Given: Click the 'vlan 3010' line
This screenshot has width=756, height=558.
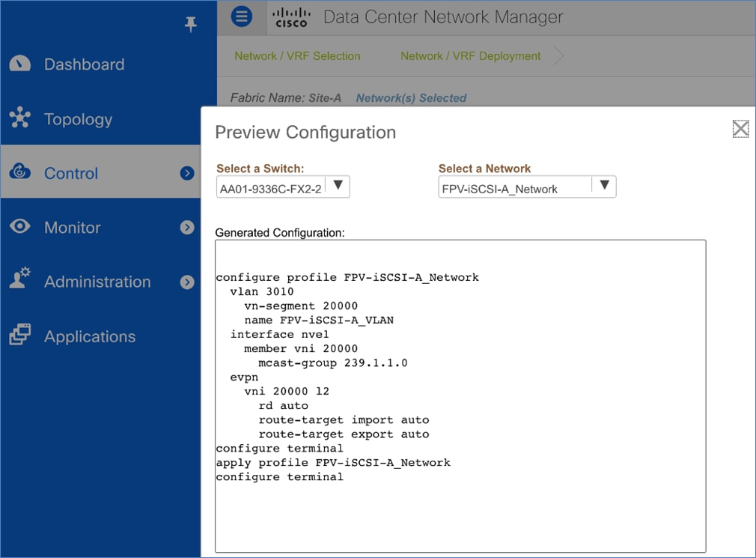Looking at the screenshot, I should (262, 291).
